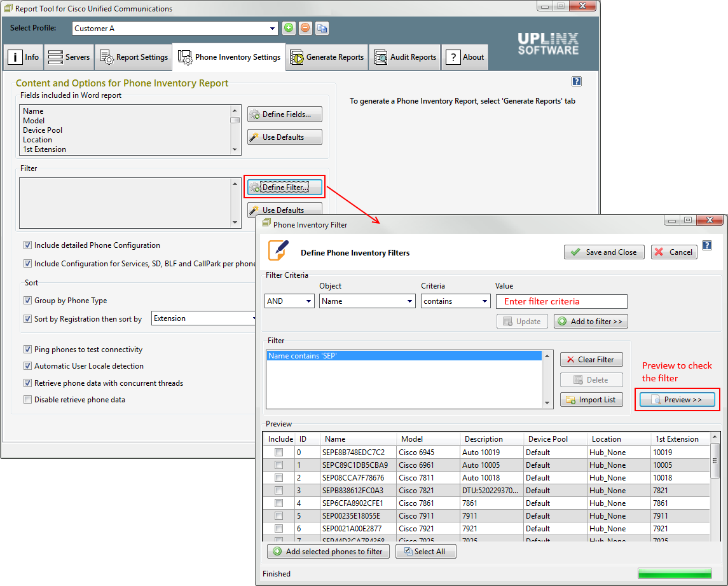
Task: Uncheck Group by Phone Type
Action: point(27,300)
